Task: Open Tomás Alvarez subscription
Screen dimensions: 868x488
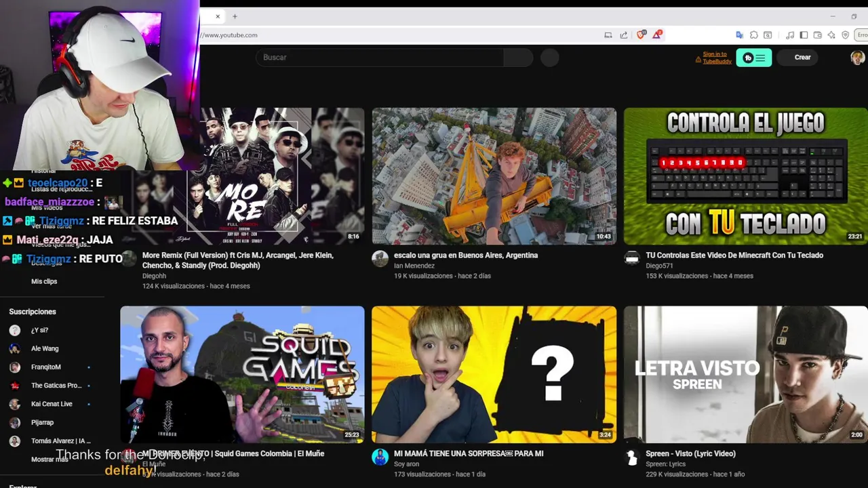Action: (60, 441)
